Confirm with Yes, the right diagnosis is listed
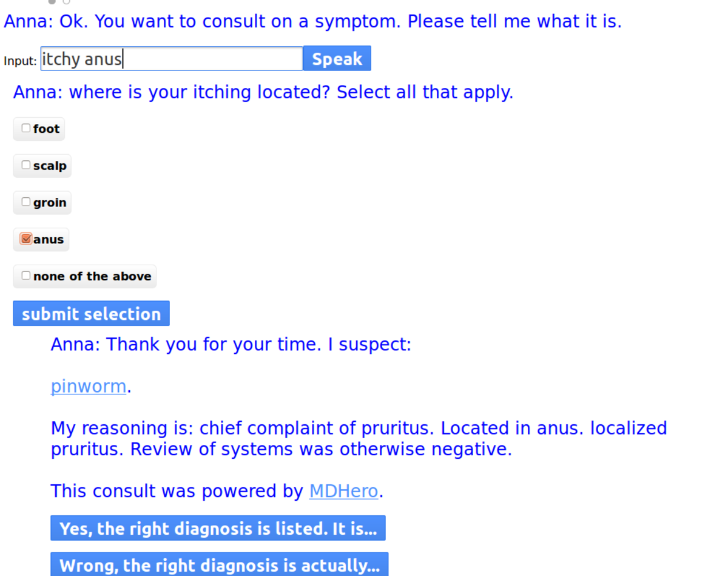This screenshot has height=576, width=728. [x=218, y=529]
